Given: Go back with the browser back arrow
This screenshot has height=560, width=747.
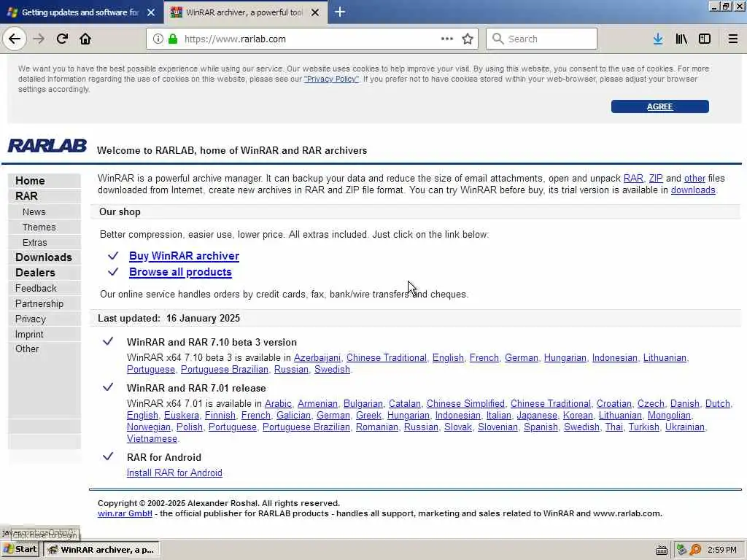Looking at the screenshot, I should pos(15,39).
